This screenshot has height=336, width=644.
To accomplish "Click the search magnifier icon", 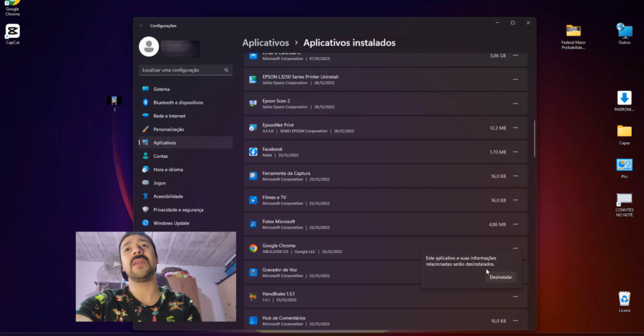I will pyautogui.click(x=226, y=70).
